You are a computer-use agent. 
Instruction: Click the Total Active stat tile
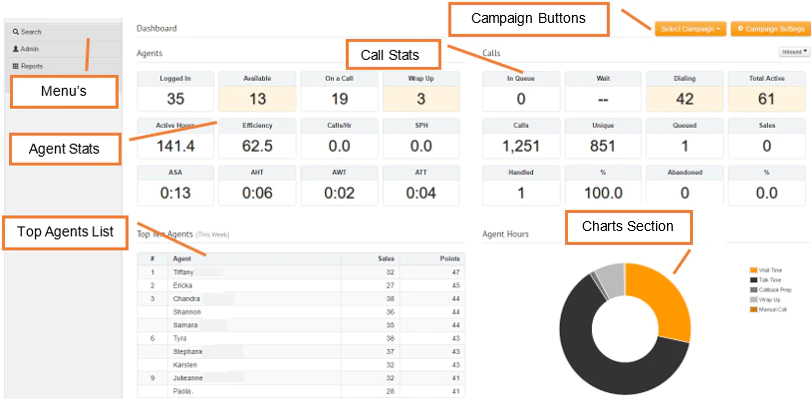(x=766, y=92)
